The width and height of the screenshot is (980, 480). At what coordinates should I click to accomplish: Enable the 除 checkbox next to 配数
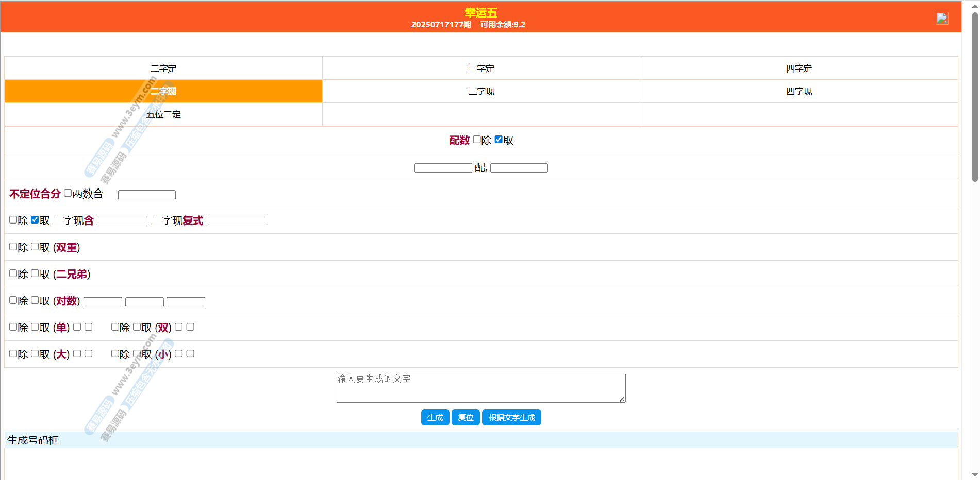coord(477,140)
